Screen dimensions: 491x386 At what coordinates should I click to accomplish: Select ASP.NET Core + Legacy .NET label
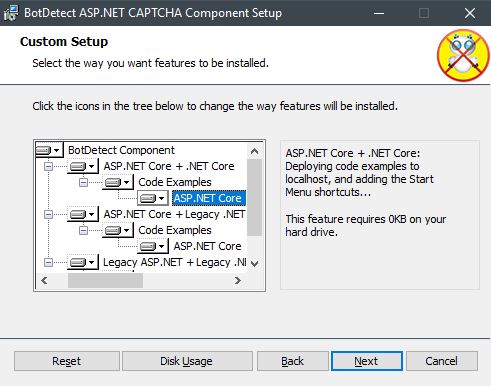pos(174,214)
